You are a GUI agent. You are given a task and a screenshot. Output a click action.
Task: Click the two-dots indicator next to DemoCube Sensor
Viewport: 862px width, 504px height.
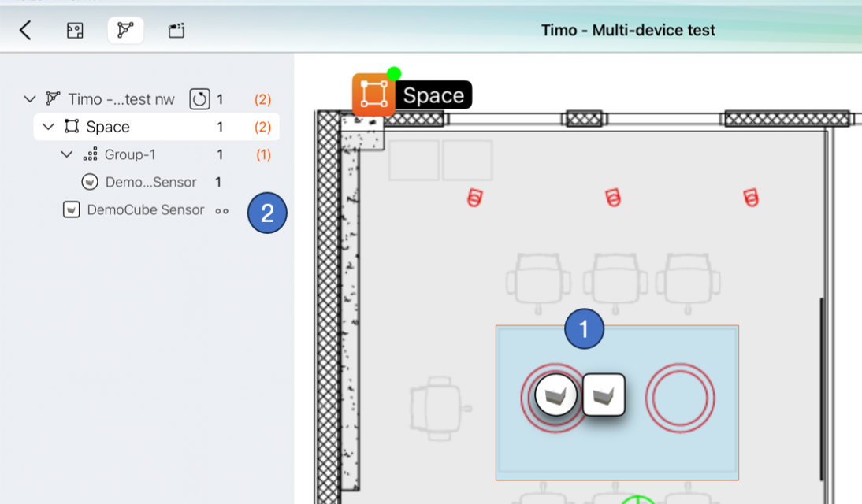click(222, 211)
